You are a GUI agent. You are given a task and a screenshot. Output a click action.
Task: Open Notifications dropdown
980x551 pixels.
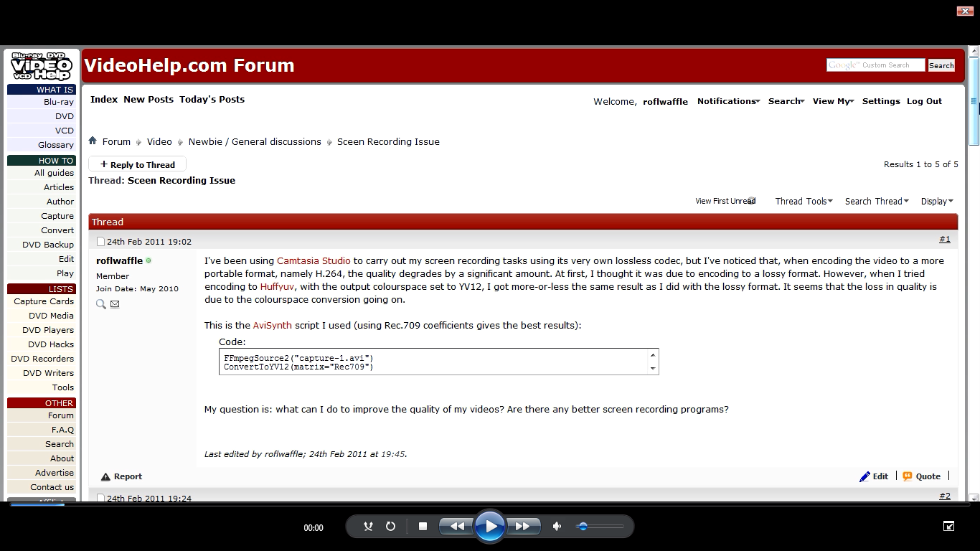(728, 101)
